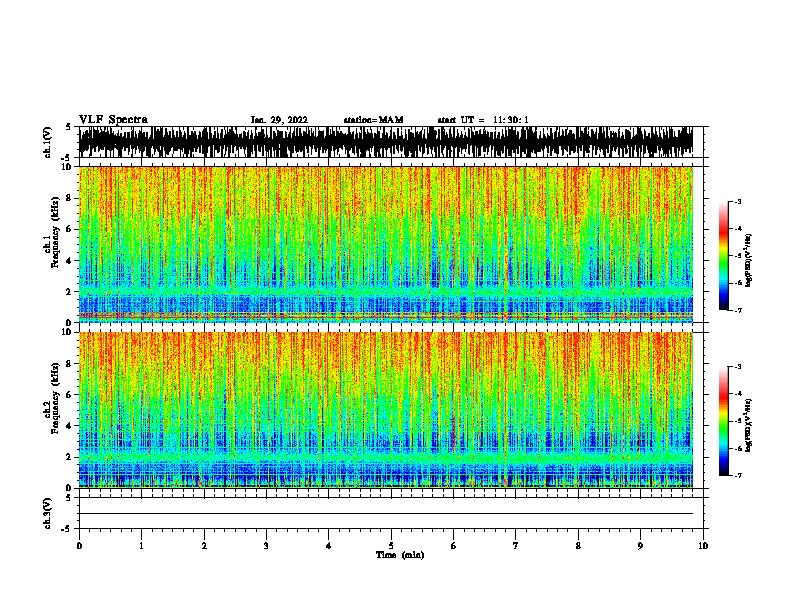Click the "ch.1(V)" waveform axis label
This screenshot has height=612, width=792.
click(48, 142)
